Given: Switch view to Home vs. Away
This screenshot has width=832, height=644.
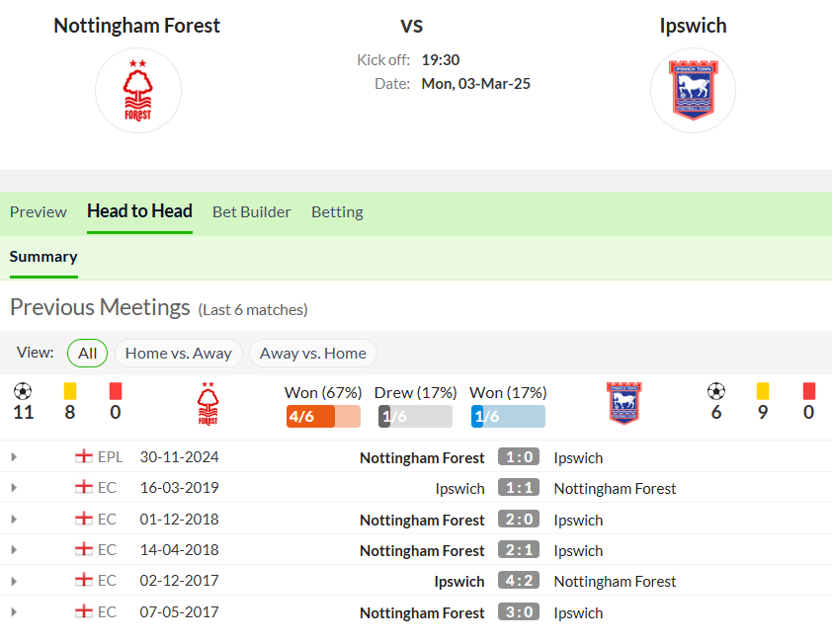Looking at the screenshot, I should click(x=178, y=354).
